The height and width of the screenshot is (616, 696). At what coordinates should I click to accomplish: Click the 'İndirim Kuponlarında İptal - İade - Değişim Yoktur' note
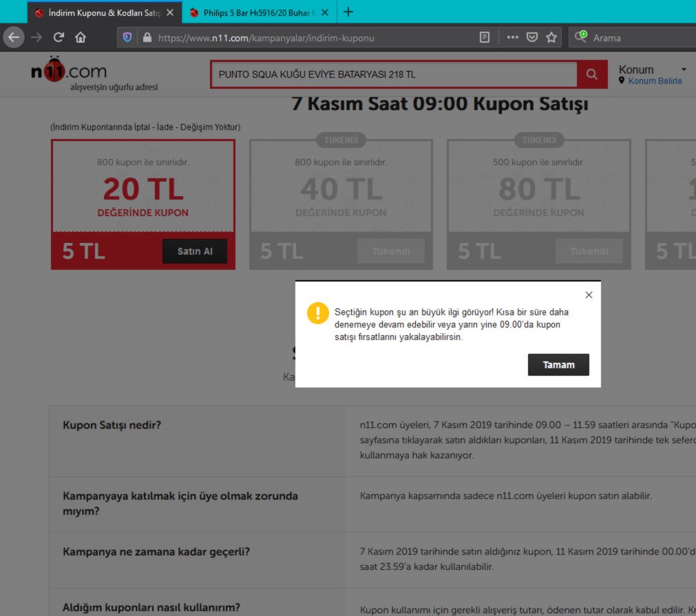[x=145, y=127]
